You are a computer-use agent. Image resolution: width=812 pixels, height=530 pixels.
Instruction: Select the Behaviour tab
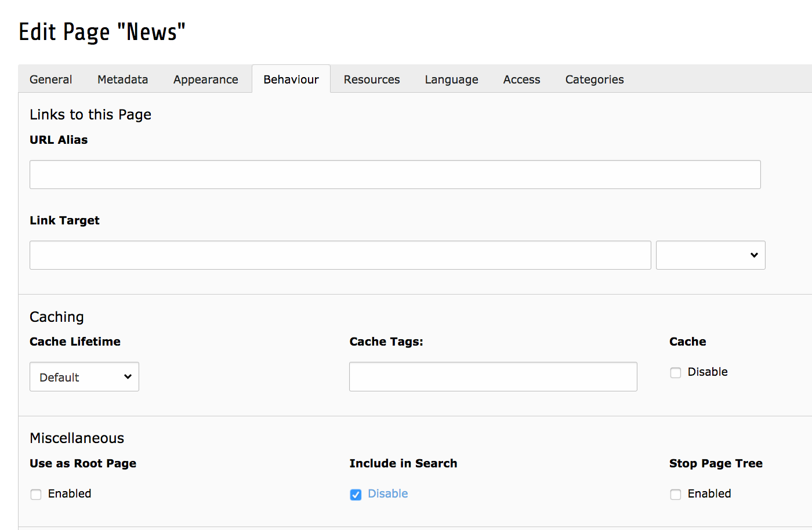pyautogui.click(x=291, y=79)
